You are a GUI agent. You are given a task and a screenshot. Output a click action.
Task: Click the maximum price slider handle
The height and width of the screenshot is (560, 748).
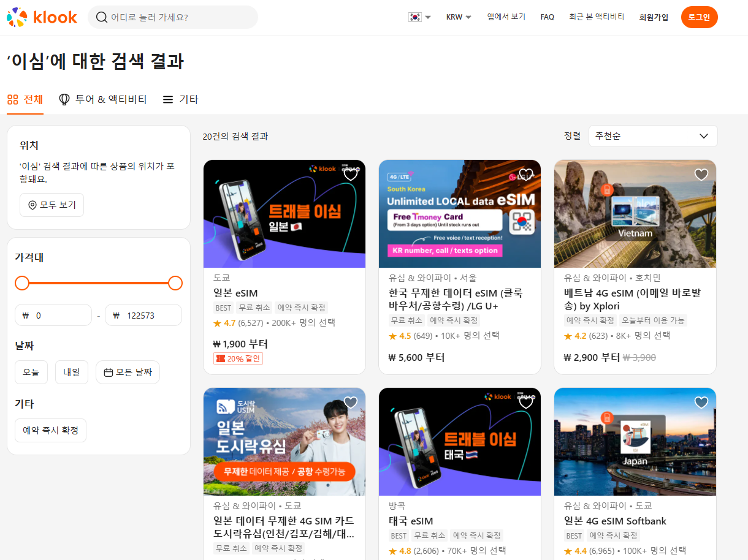(x=175, y=283)
